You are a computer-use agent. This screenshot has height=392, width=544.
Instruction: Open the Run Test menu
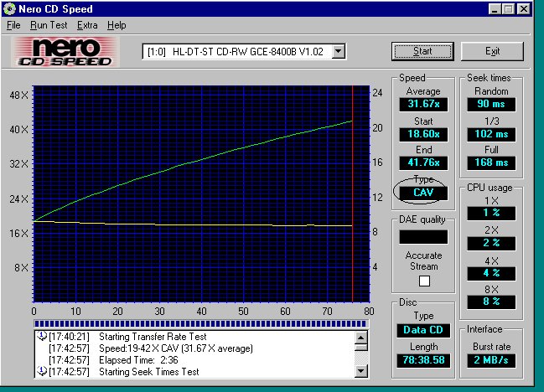[49, 25]
